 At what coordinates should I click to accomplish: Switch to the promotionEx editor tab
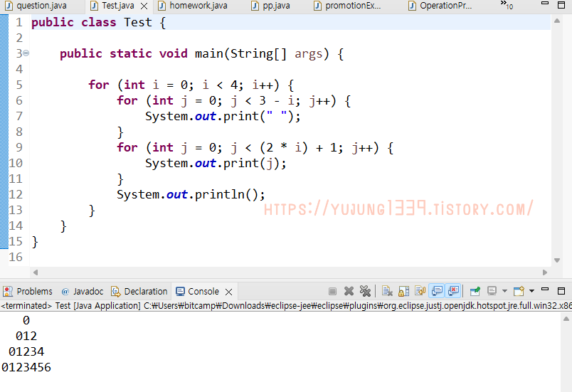[x=348, y=6]
